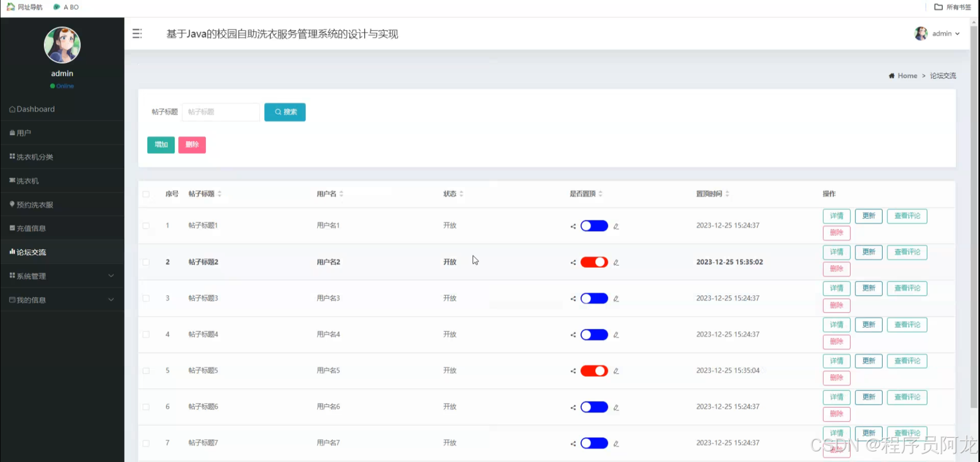Click the pencil edit icon in row 帖子标题5
The width and height of the screenshot is (980, 462).
(616, 371)
